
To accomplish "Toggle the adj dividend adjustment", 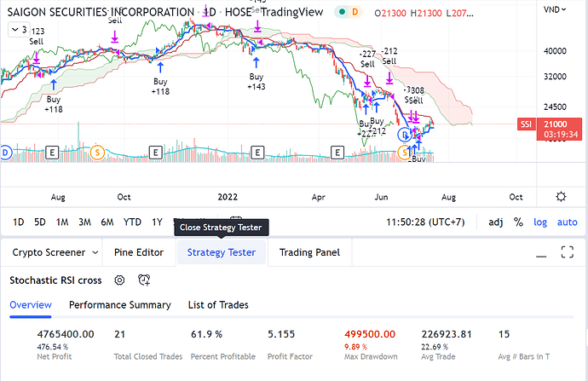I will point(495,222).
